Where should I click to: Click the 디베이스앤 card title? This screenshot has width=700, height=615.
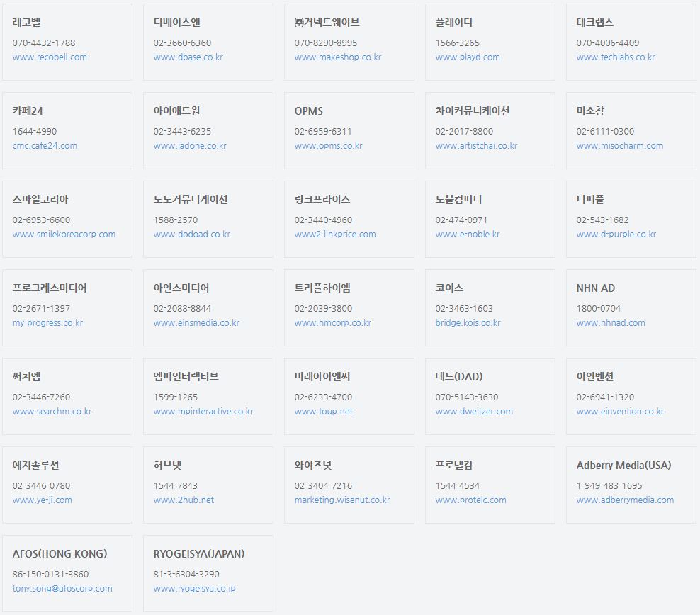(x=177, y=22)
